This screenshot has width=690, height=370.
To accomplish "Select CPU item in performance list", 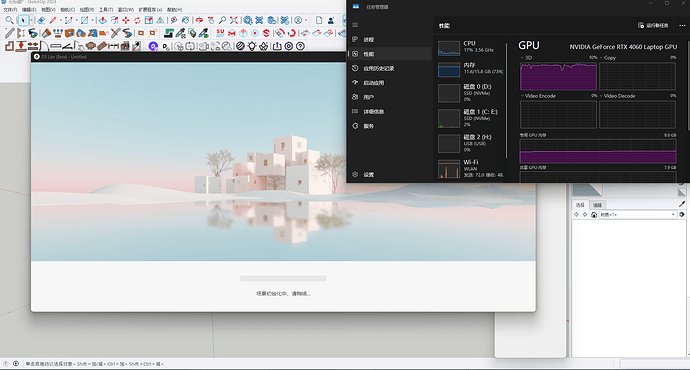I will [x=470, y=47].
